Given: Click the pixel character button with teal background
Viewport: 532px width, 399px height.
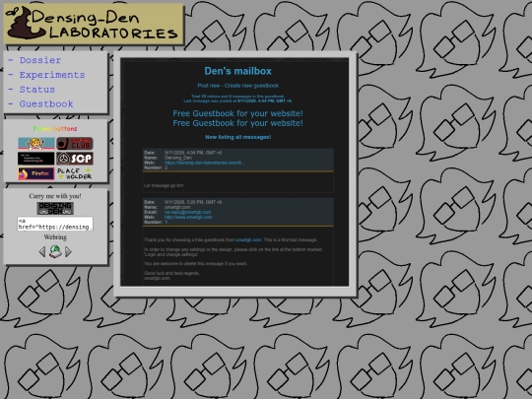Looking at the screenshot, I should point(36,144).
